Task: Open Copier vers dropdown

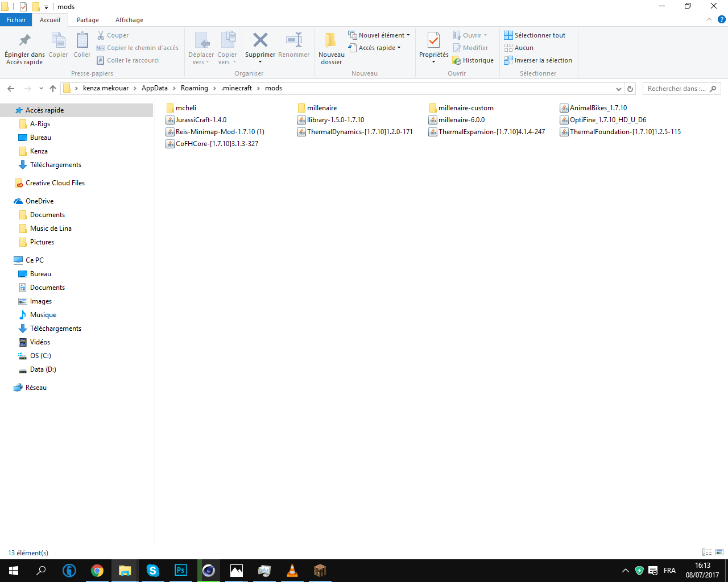Action: 227,48
